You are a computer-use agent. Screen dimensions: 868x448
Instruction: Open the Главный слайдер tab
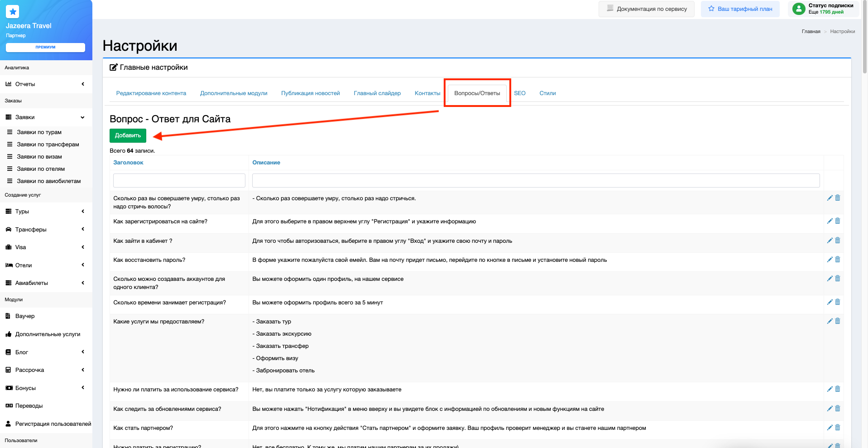click(x=377, y=93)
